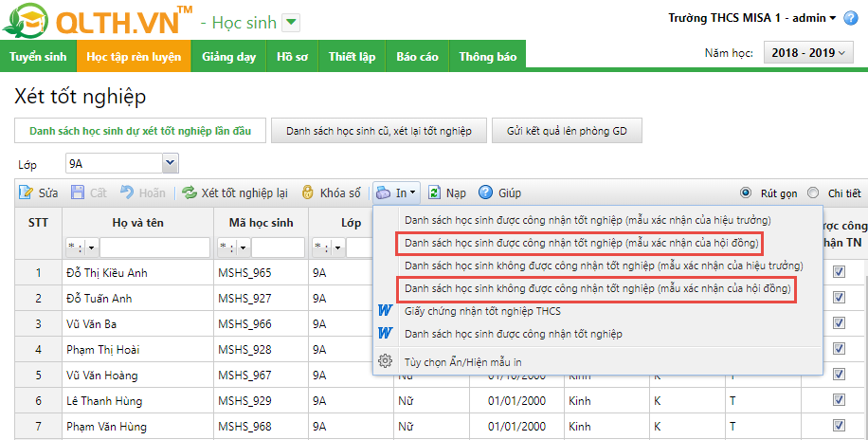This screenshot has height=440, width=868.
Task: Open the Giảng dạy tab
Action: pyautogui.click(x=228, y=57)
